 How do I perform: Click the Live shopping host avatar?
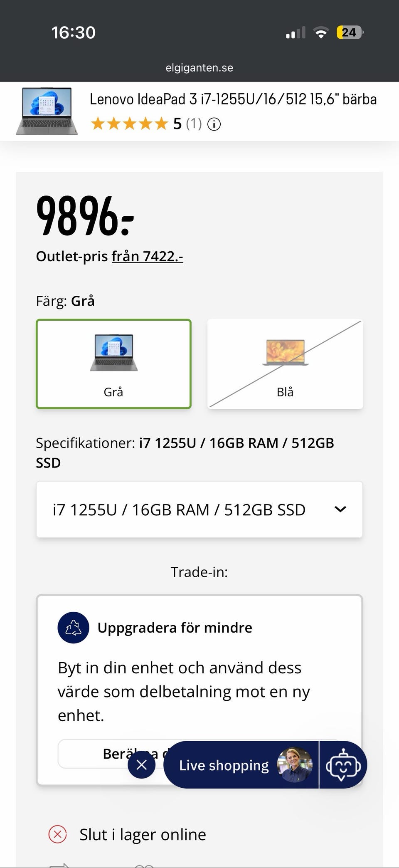point(294,765)
